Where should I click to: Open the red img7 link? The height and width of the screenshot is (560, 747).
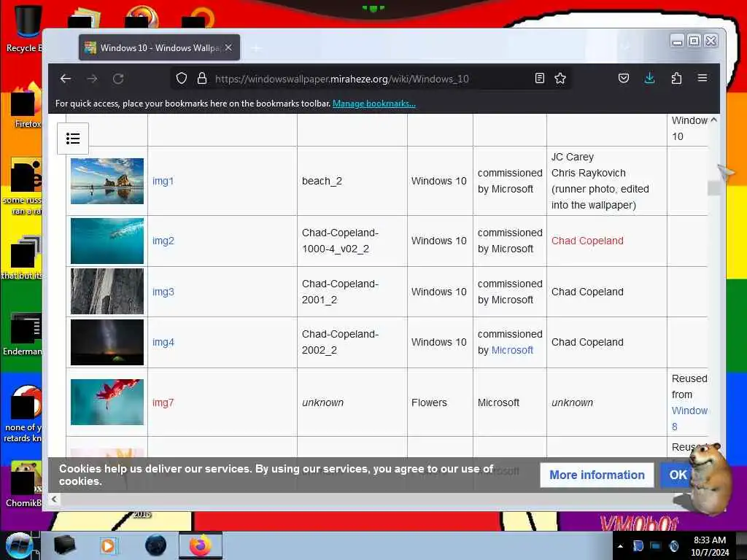[163, 402]
